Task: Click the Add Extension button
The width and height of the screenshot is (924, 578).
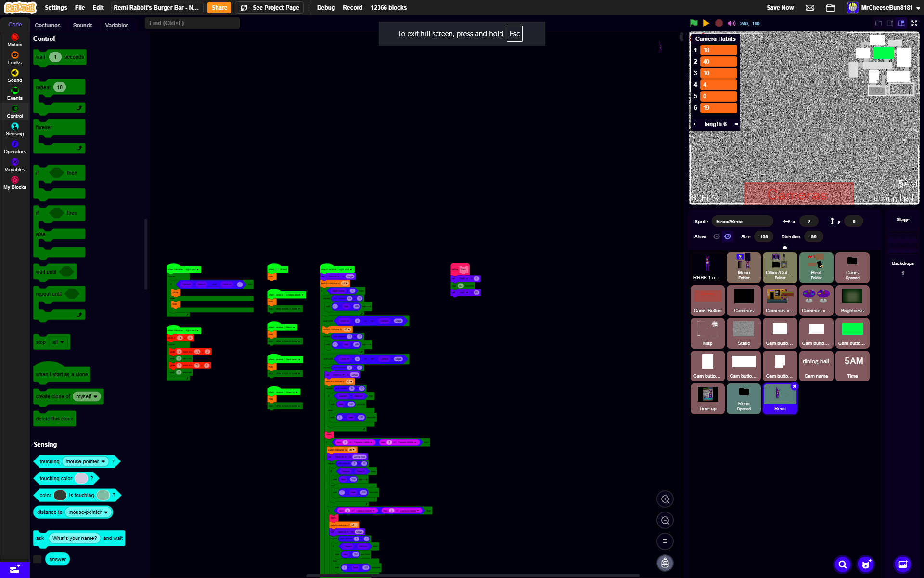Action: pos(15,569)
